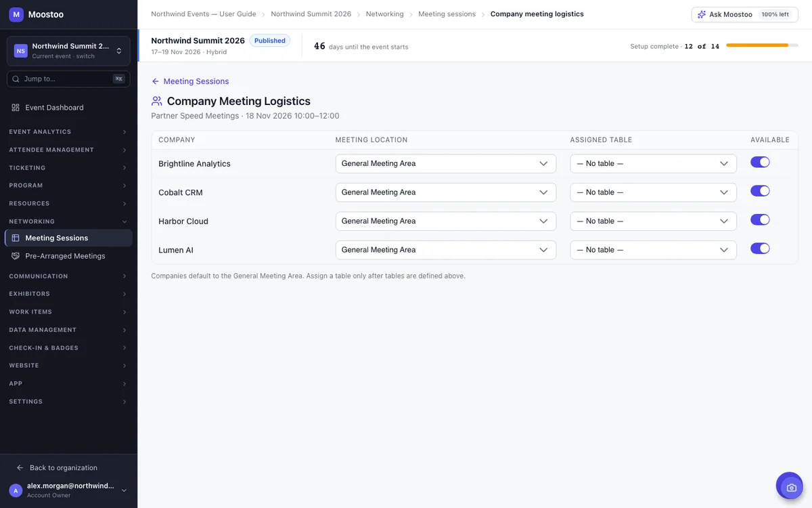Click the Lumen AI company name
Image resolution: width=812 pixels, height=508 pixels.
coord(176,250)
